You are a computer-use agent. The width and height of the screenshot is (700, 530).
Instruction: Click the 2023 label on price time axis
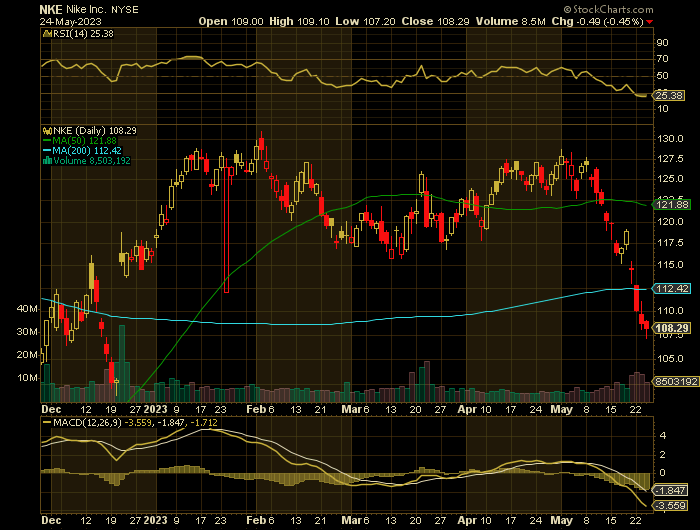(x=155, y=409)
